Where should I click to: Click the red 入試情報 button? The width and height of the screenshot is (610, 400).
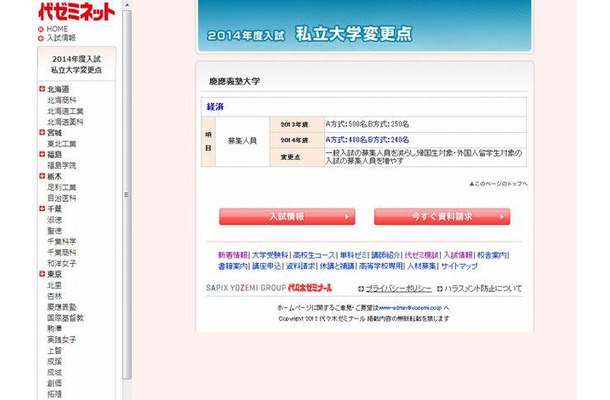click(287, 217)
